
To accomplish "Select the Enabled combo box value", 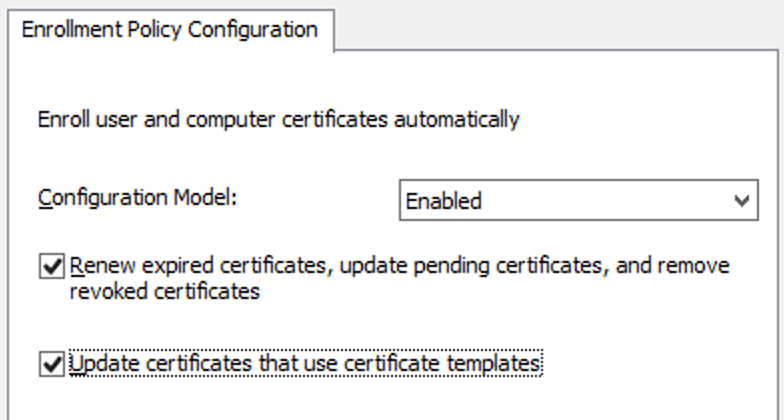I will pyautogui.click(x=578, y=200).
